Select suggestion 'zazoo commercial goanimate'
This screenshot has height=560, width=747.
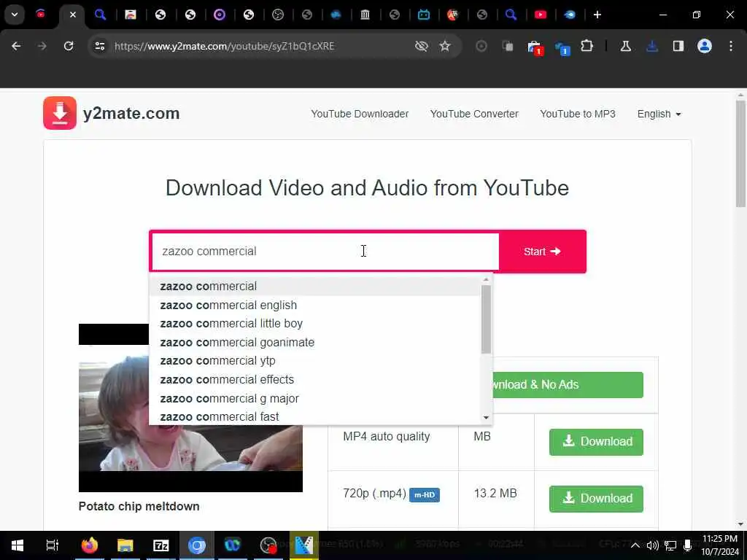pos(314,343)
